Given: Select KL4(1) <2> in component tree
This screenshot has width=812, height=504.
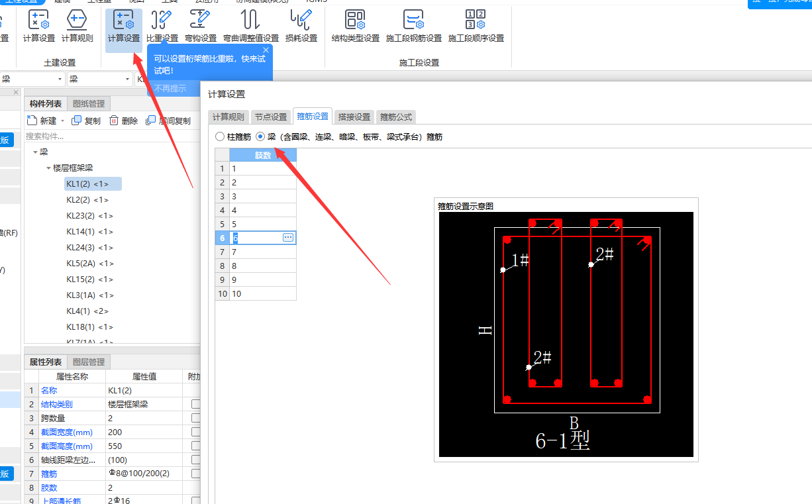Looking at the screenshot, I should (x=87, y=311).
